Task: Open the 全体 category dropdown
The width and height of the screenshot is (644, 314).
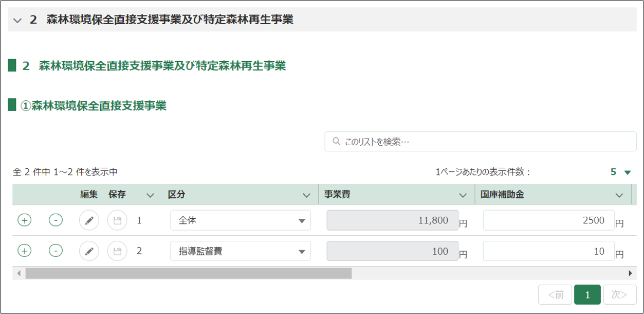Action: click(x=241, y=220)
